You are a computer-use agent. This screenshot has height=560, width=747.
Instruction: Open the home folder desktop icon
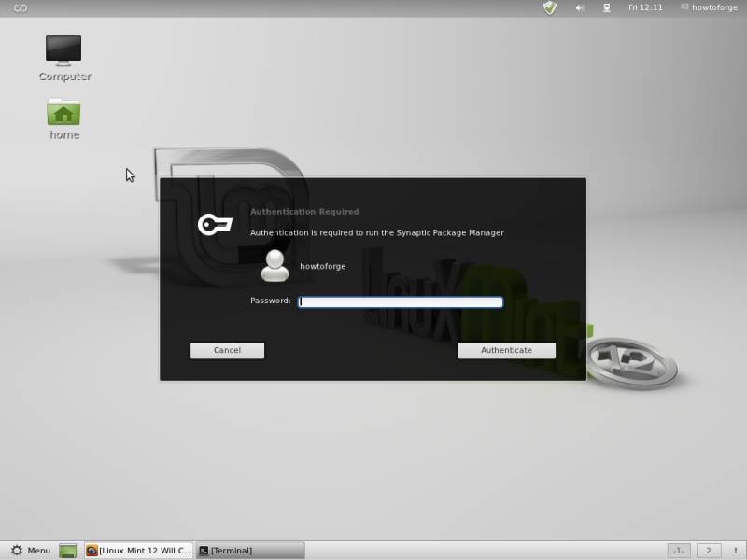(x=63, y=119)
